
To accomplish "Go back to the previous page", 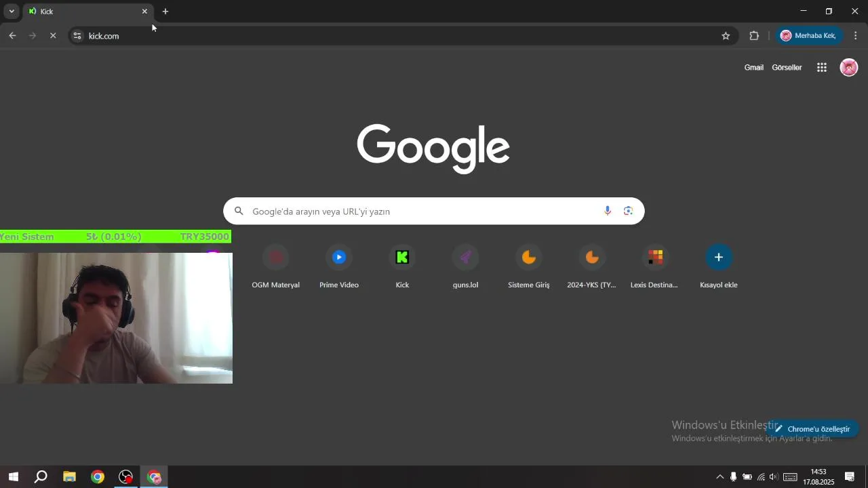I will (12, 36).
